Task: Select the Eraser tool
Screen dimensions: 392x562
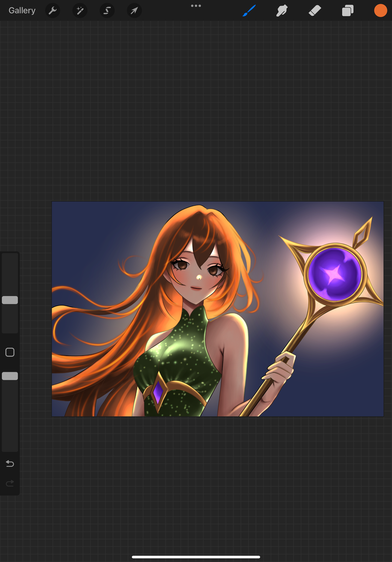Action: (315, 10)
